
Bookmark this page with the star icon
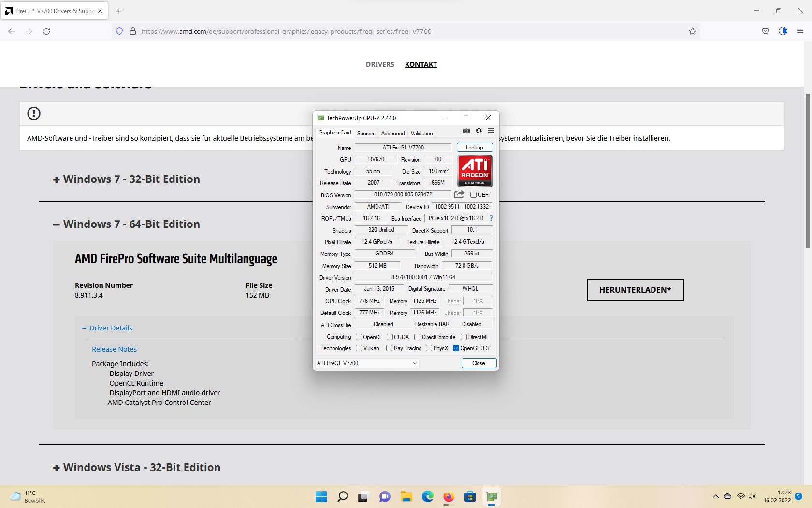[693, 31]
